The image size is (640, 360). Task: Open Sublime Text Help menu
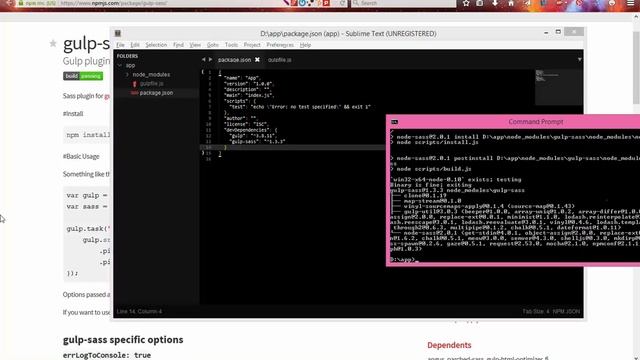coord(305,45)
